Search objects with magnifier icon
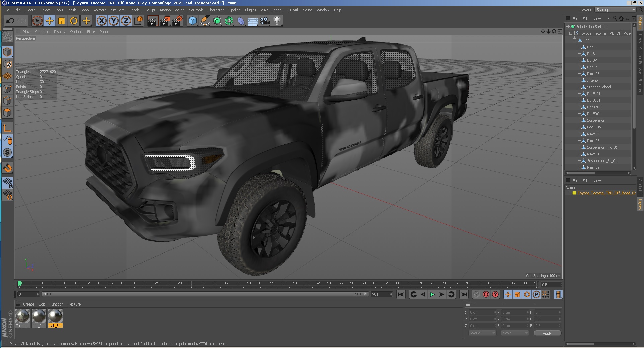Screen dimensions: 644x348 coord(615,19)
